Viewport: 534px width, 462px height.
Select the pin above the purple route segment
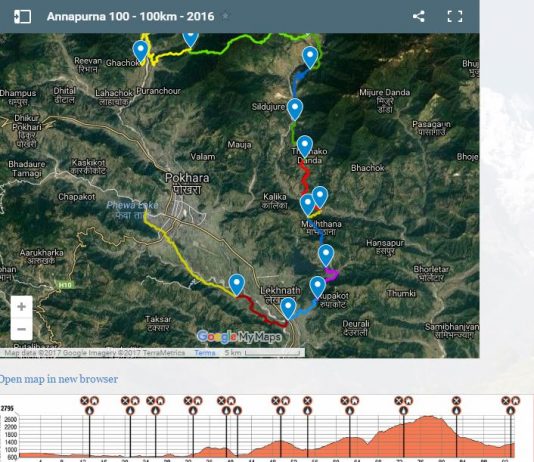(x=326, y=256)
